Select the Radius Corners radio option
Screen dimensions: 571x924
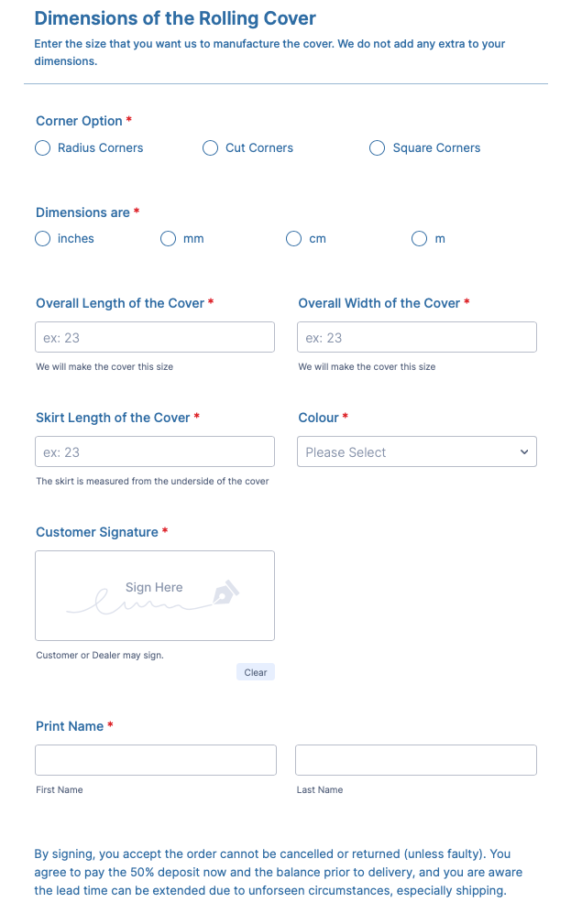43,148
